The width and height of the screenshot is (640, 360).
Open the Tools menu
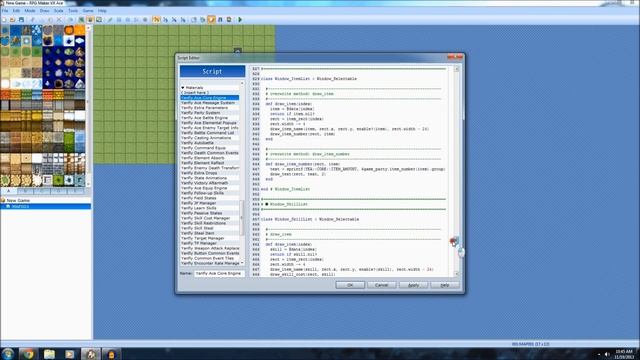click(x=73, y=11)
